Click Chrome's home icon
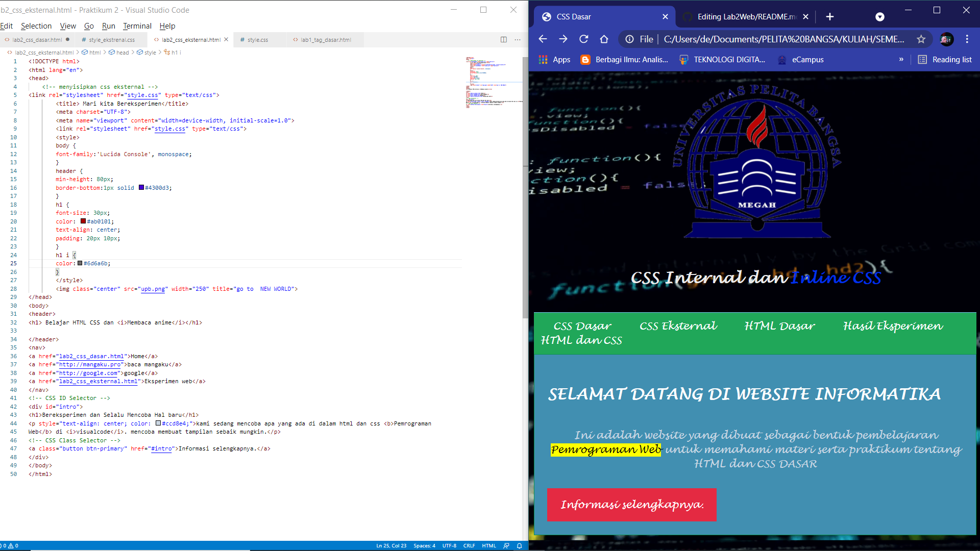The image size is (980, 551). click(x=604, y=39)
